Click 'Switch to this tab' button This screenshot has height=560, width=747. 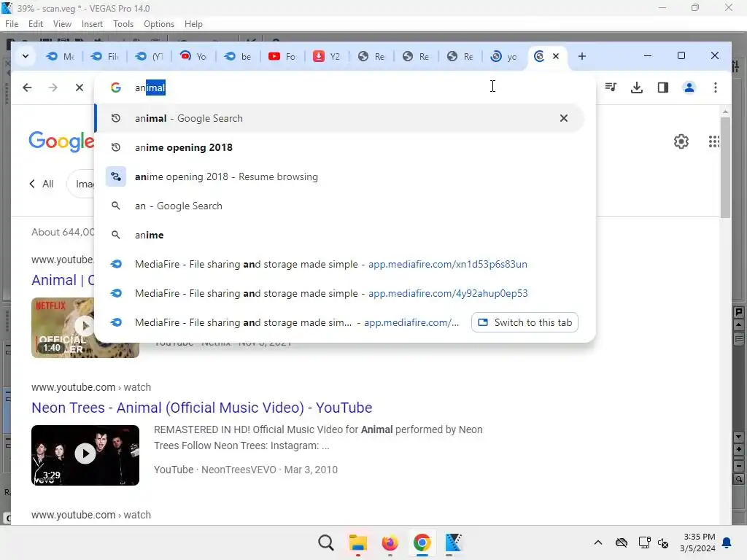[x=525, y=322]
